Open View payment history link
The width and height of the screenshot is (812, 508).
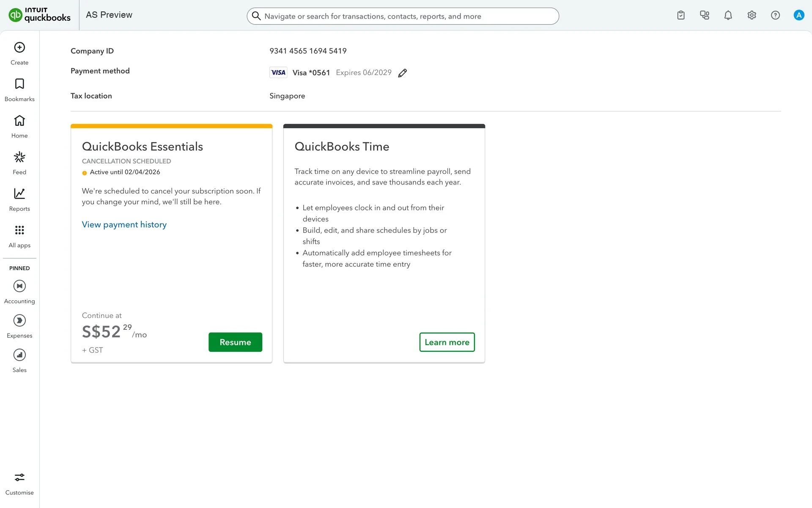pyautogui.click(x=124, y=224)
